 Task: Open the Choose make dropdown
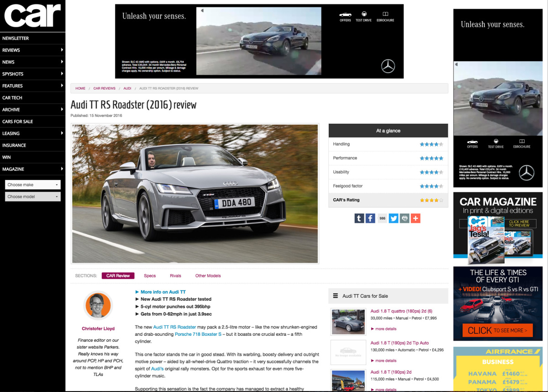(32, 185)
